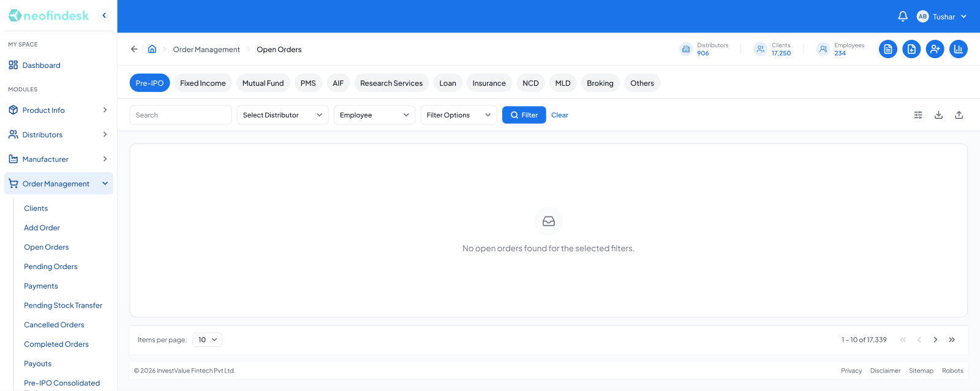This screenshot has width=980, height=391.
Task: Click the AB user avatar
Action: (x=922, y=17)
